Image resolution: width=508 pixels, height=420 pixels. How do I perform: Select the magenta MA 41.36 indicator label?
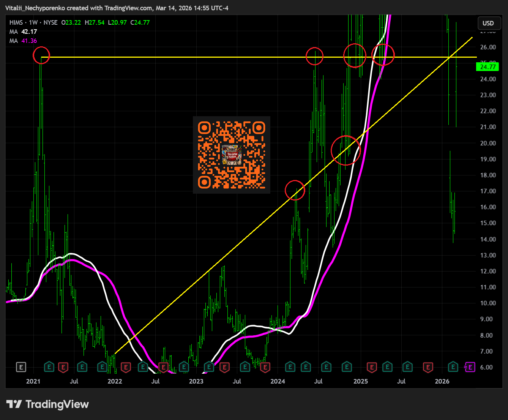click(23, 41)
